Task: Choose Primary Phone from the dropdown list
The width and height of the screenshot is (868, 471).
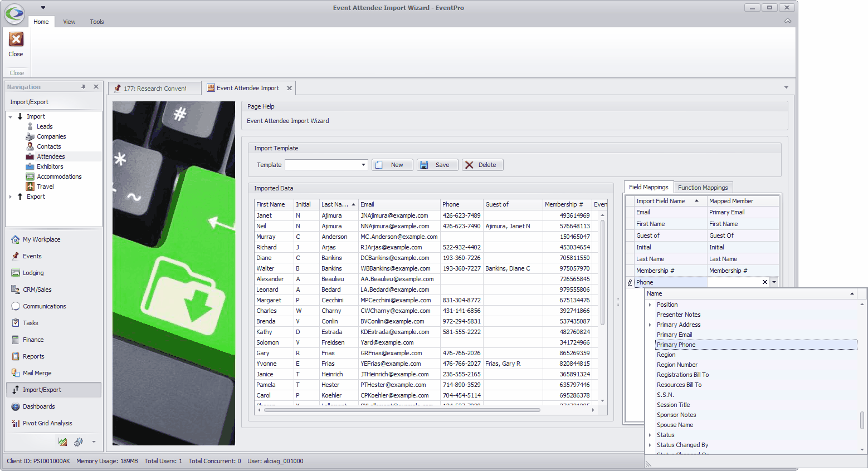Action: 756,345
